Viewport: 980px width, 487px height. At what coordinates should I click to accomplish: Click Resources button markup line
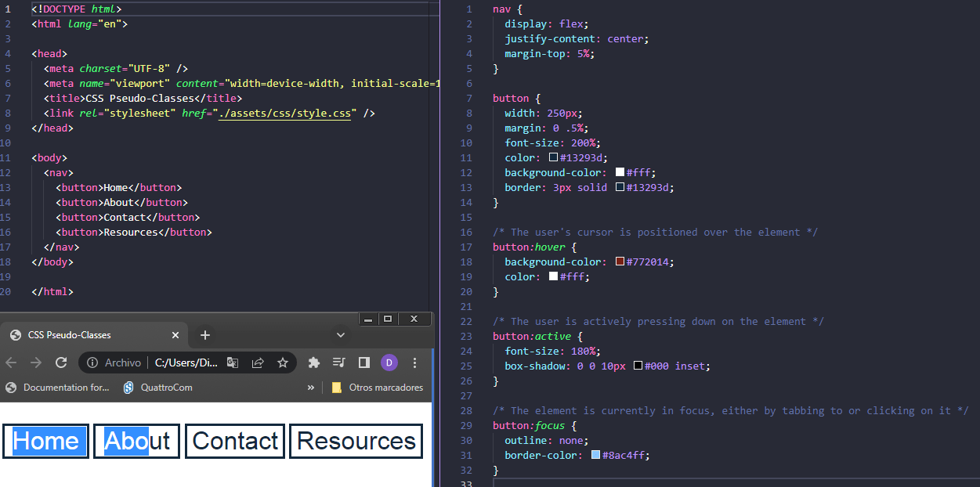[x=134, y=233]
